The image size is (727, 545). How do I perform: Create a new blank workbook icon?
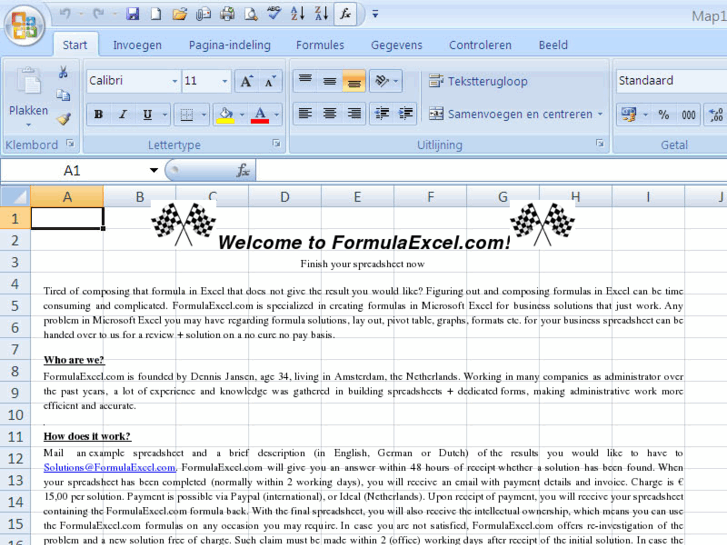156,14
